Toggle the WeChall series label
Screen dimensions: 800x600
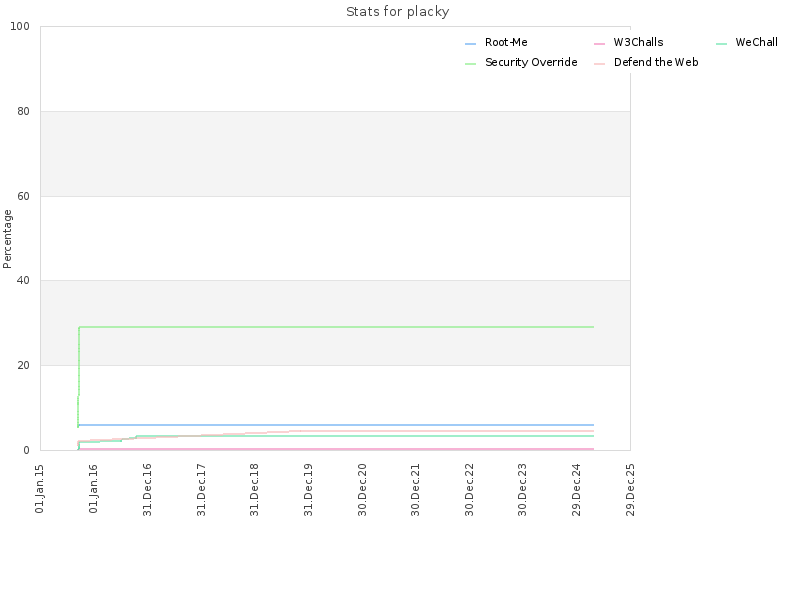(756, 42)
